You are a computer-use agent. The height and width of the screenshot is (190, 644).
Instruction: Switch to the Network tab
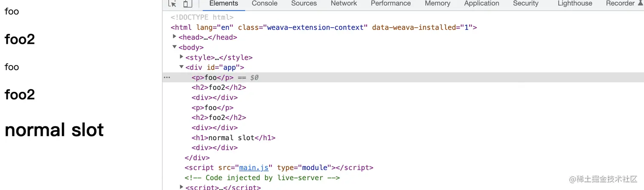[344, 3]
